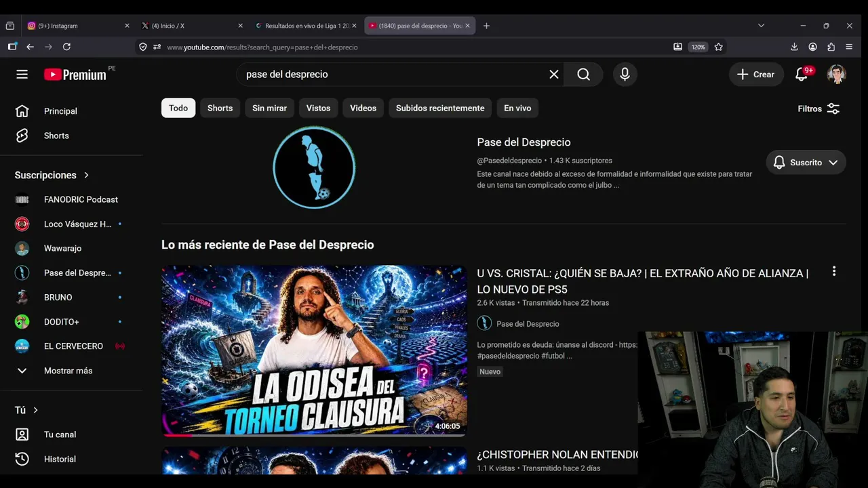Open a new browser tab
Image resolution: width=868 pixels, height=488 pixels.
(x=486, y=26)
